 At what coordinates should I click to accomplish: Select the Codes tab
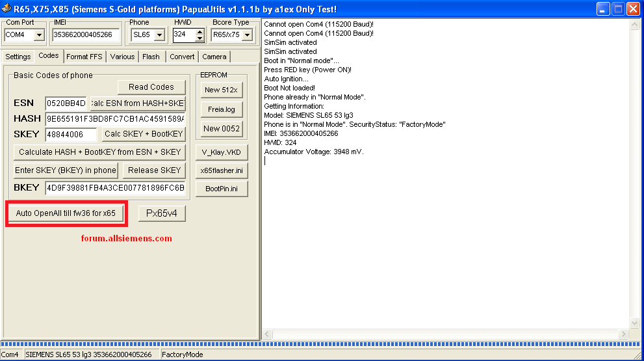49,55
